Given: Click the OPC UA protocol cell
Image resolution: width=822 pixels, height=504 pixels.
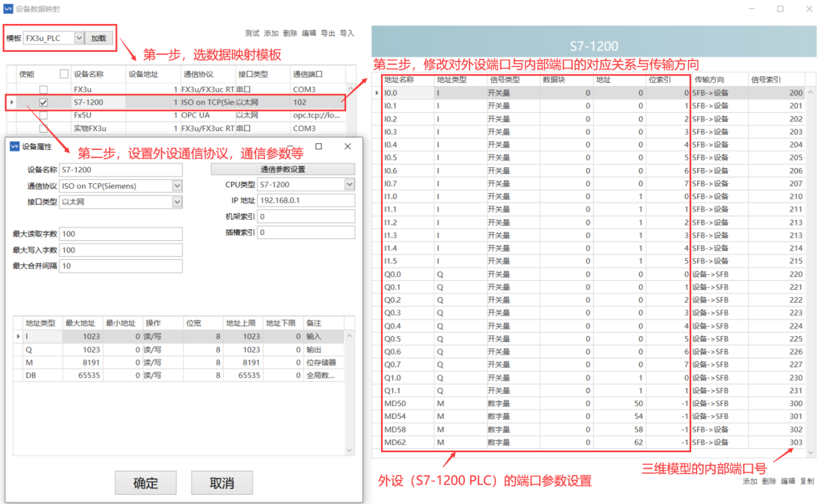Looking at the screenshot, I should click(x=207, y=116).
